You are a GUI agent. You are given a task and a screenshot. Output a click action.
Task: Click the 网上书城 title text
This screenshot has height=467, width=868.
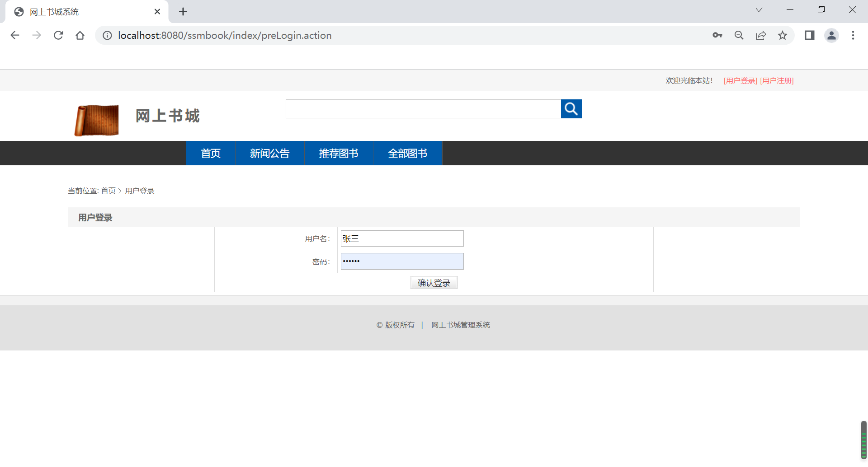(168, 116)
